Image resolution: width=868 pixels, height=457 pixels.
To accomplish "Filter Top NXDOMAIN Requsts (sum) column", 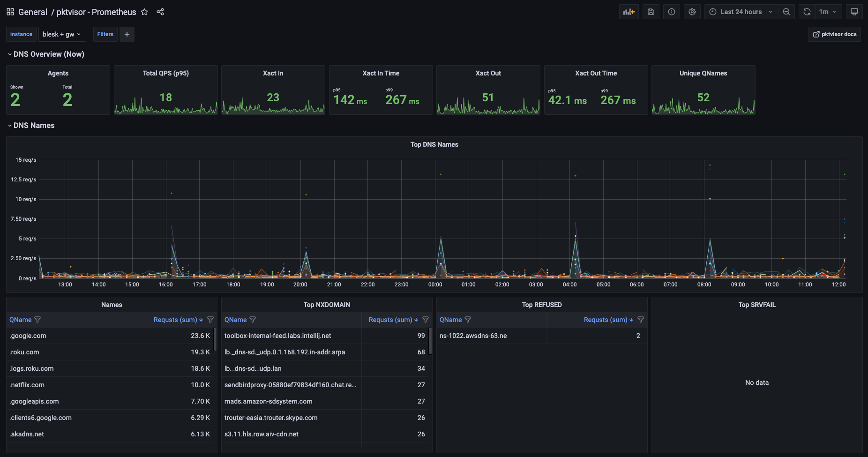I will [x=426, y=320].
